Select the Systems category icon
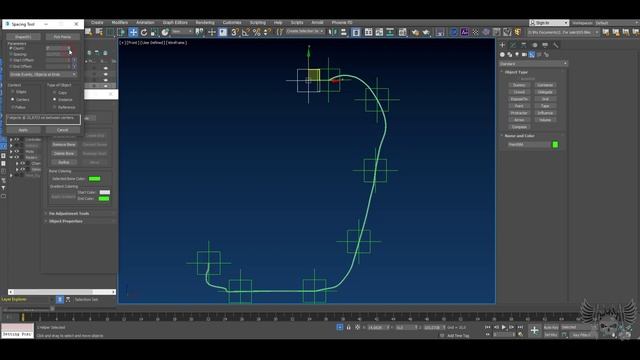 (x=547, y=54)
